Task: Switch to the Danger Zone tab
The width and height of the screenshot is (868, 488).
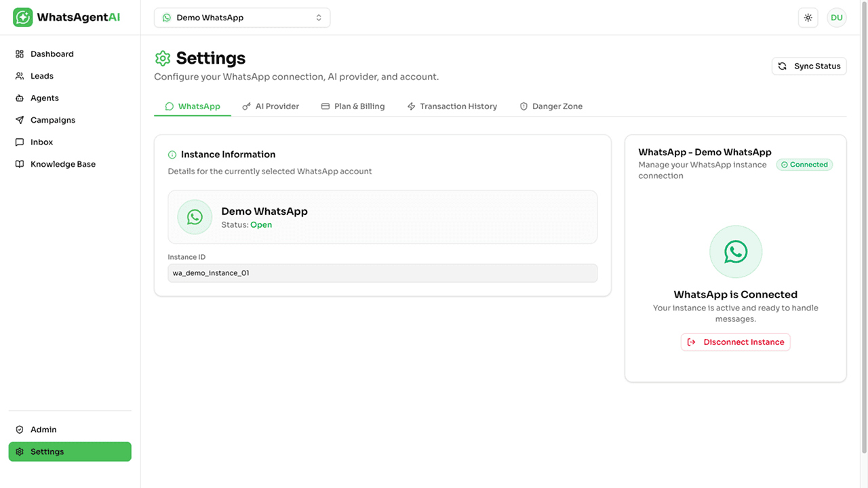Action: click(551, 106)
